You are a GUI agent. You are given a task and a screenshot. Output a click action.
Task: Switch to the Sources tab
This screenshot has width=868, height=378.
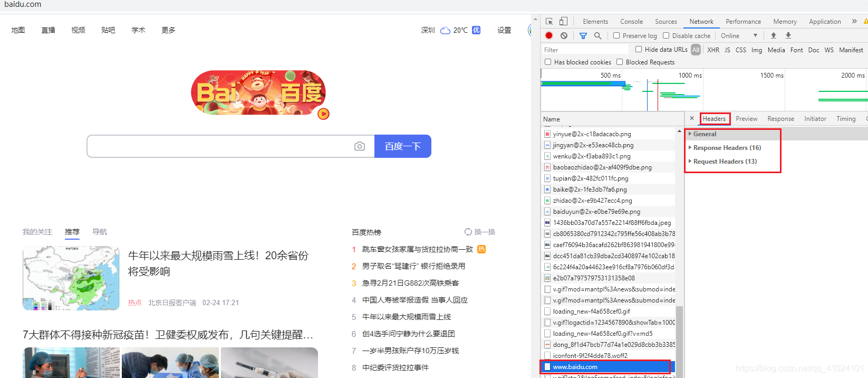coord(666,22)
